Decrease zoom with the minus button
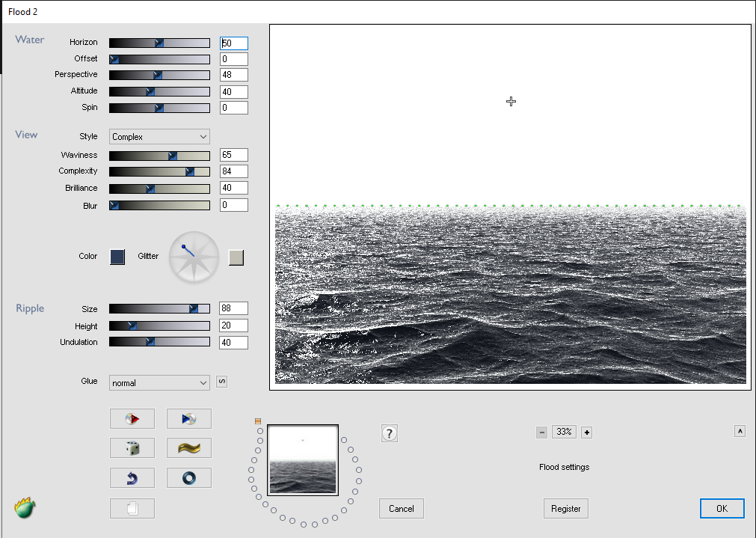Image resolution: width=756 pixels, height=538 pixels. click(541, 432)
